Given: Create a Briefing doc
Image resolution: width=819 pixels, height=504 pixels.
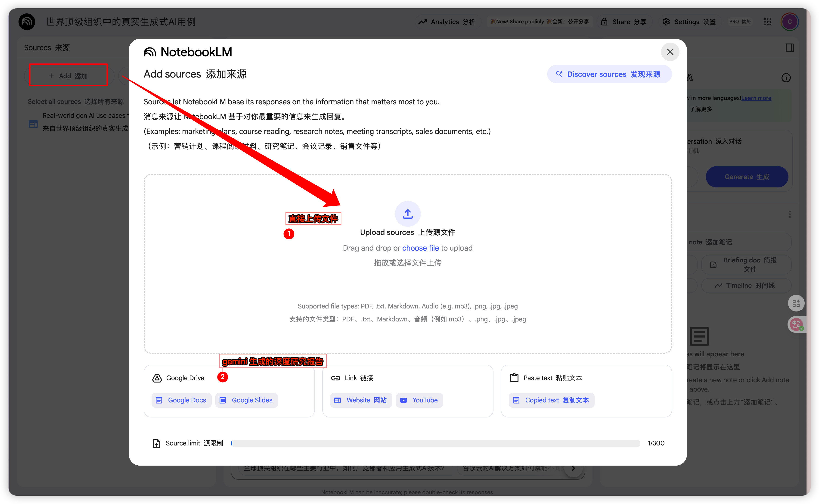Looking at the screenshot, I should click(x=746, y=265).
